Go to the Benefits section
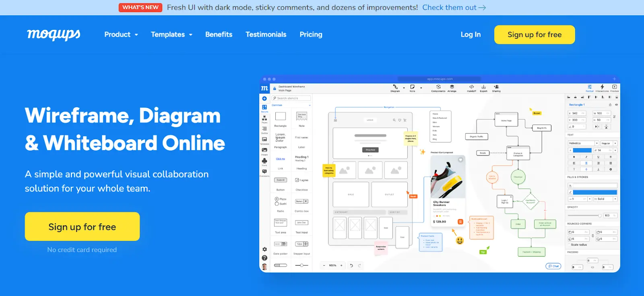Image resolution: width=644 pixels, height=296 pixels. click(219, 35)
